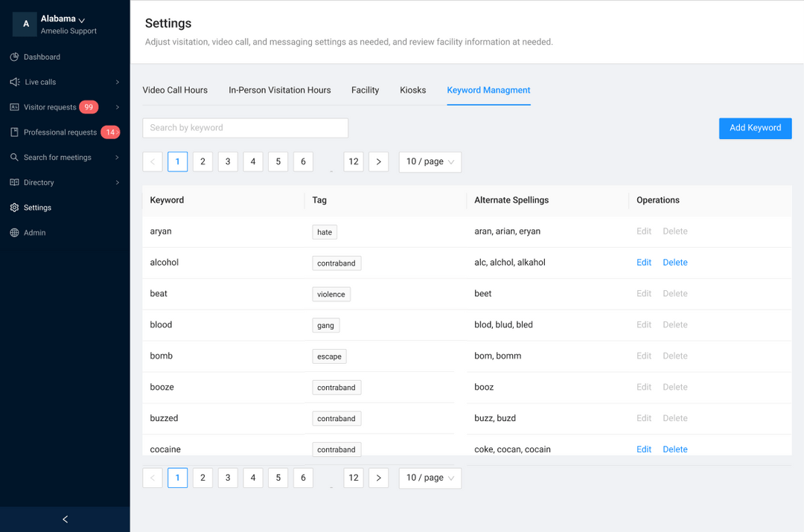Viewport: 804px width, 532px height.
Task: Click the Search for meetings magnifier icon
Action: 14,158
